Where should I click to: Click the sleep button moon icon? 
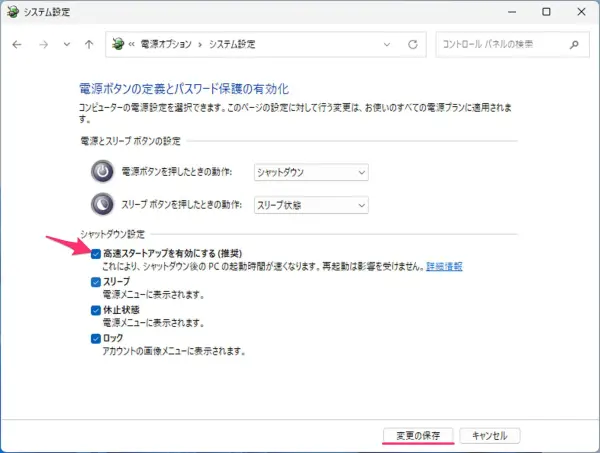coord(103,204)
